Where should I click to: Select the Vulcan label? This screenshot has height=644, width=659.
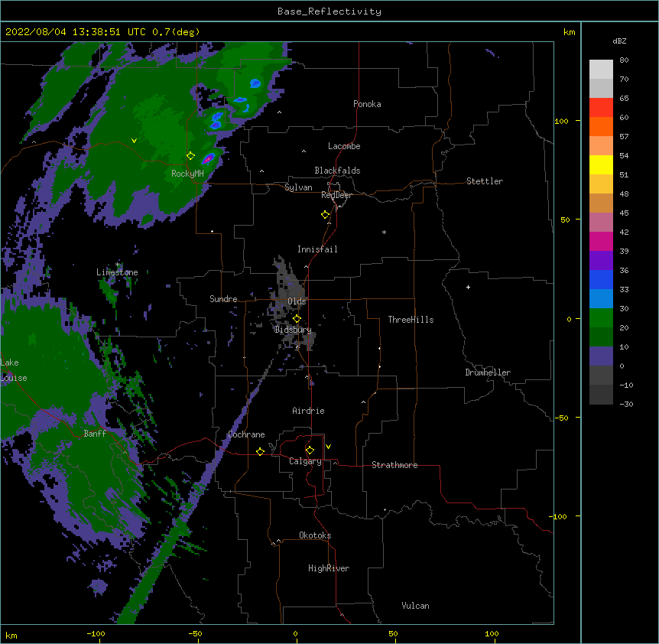415,606
